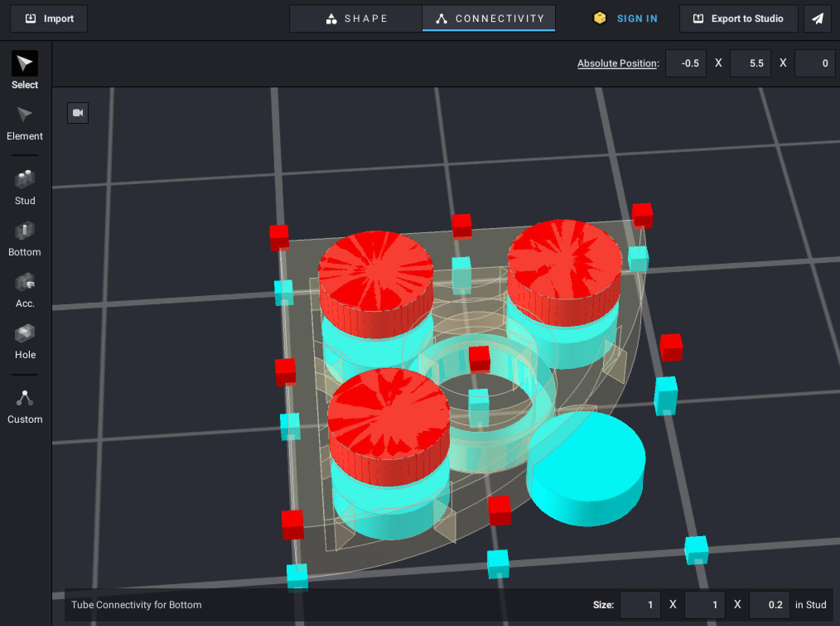Select the Bottom connectivity tool

pos(25,238)
